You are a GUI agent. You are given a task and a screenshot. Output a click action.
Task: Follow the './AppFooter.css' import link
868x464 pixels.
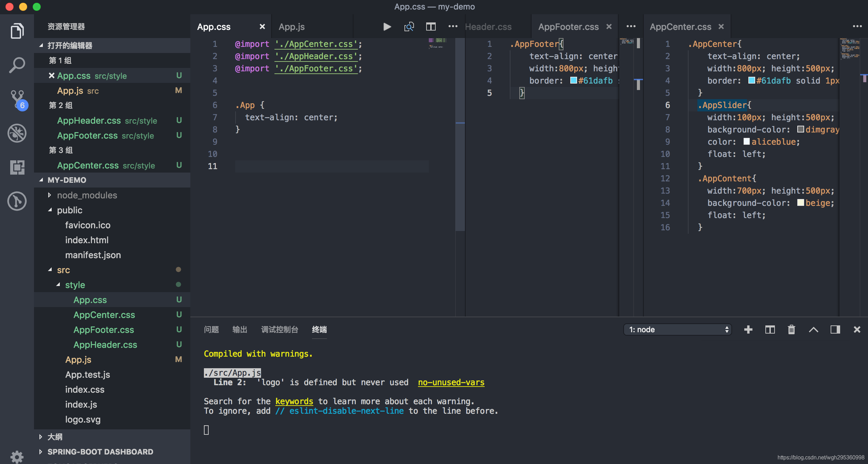point(316,69)
